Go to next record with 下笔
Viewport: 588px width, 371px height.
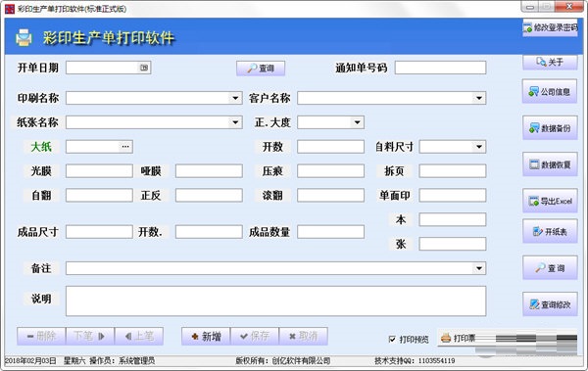90,336
